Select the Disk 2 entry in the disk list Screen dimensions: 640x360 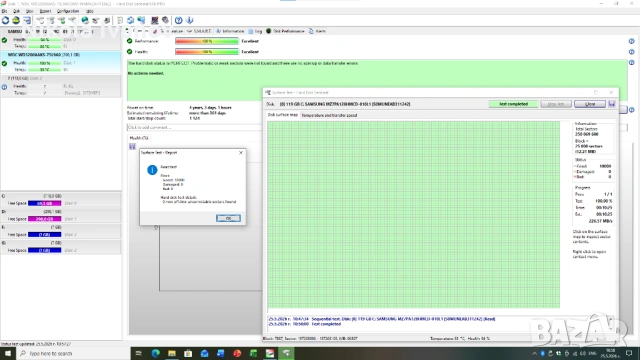(61, 86)
